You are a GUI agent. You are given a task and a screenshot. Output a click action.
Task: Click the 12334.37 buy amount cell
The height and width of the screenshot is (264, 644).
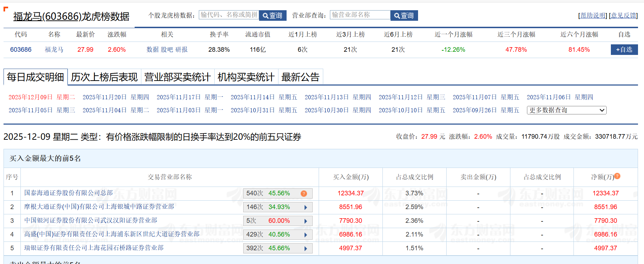351,193
